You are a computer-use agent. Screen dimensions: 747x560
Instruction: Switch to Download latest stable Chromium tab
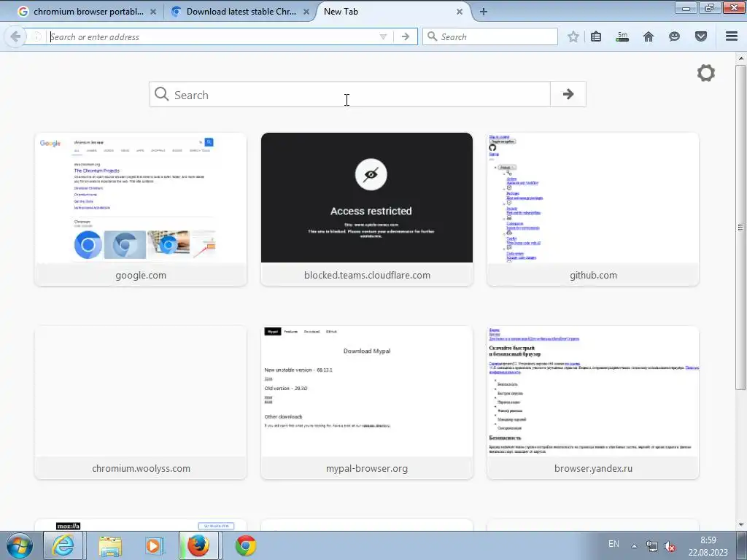[239, 12]
